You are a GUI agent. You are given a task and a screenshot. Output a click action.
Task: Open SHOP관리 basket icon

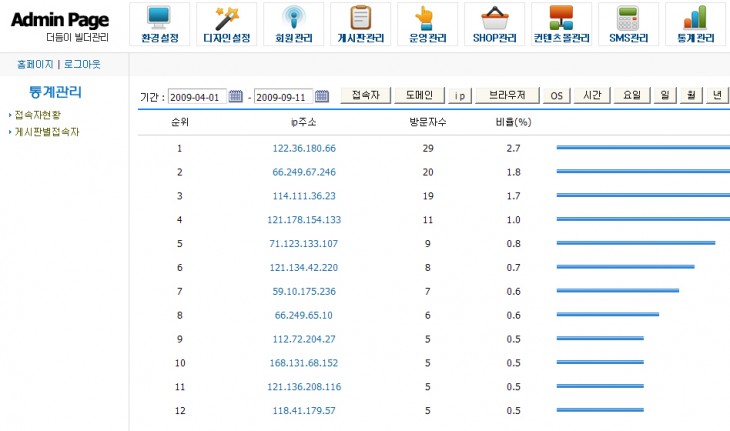pos(493,18)
